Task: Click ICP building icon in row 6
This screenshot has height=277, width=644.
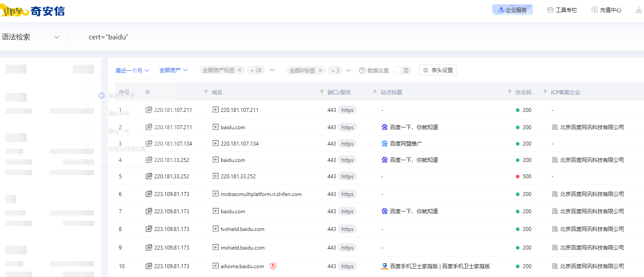Action: (x=554, y=194)
